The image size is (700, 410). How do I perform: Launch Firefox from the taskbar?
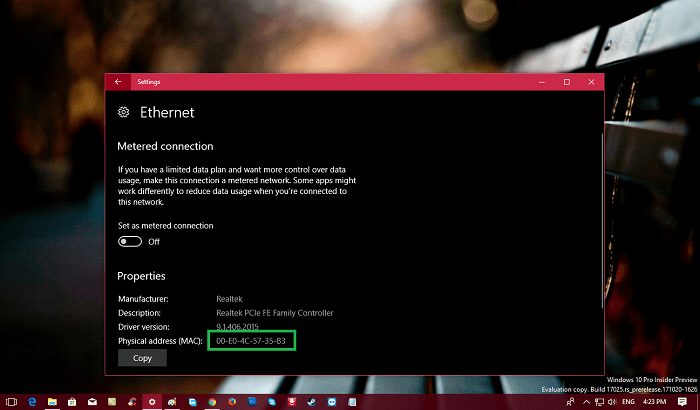coord(232,402)
